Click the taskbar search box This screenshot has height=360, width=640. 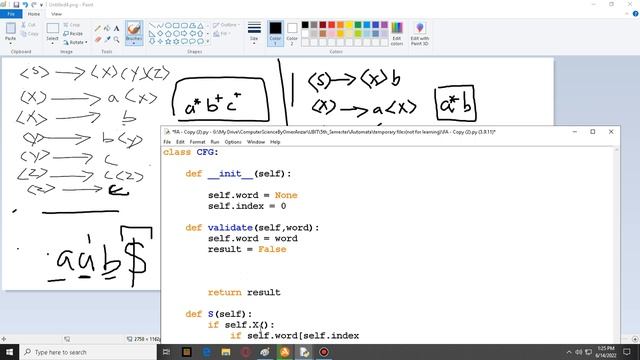point(88,352)
